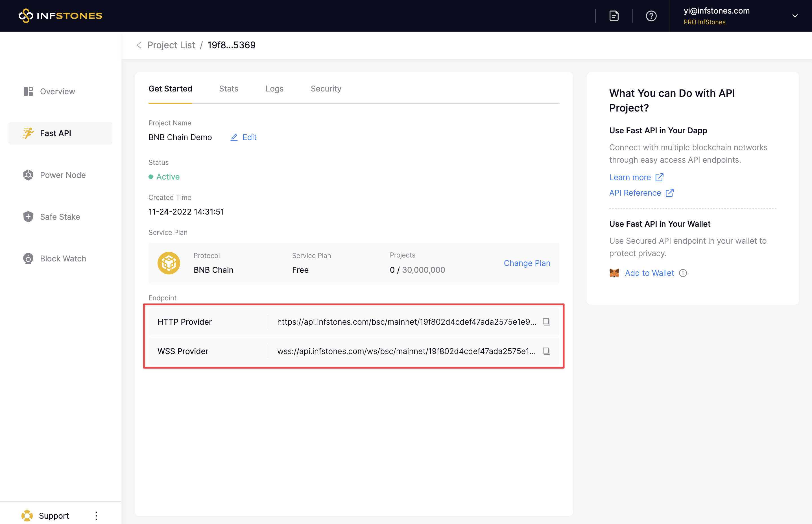Copy the HTTP Provider endpoint URL

coord(546,322)
